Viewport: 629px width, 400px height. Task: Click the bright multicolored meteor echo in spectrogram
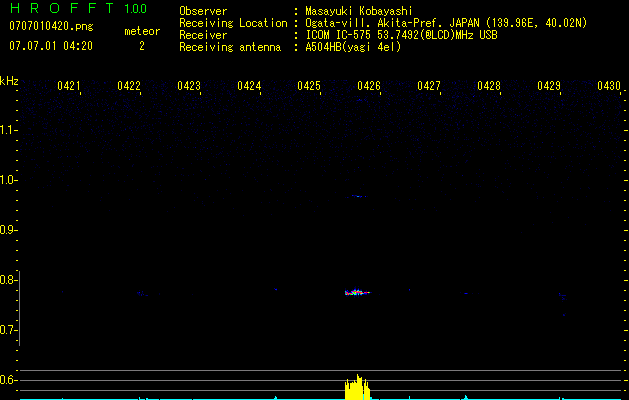(357, 292)
